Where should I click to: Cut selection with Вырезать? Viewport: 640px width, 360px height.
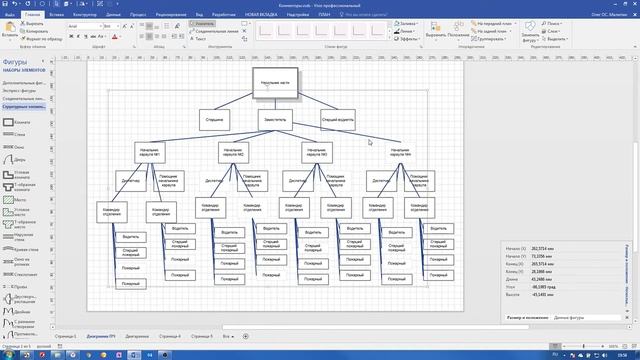32,24
